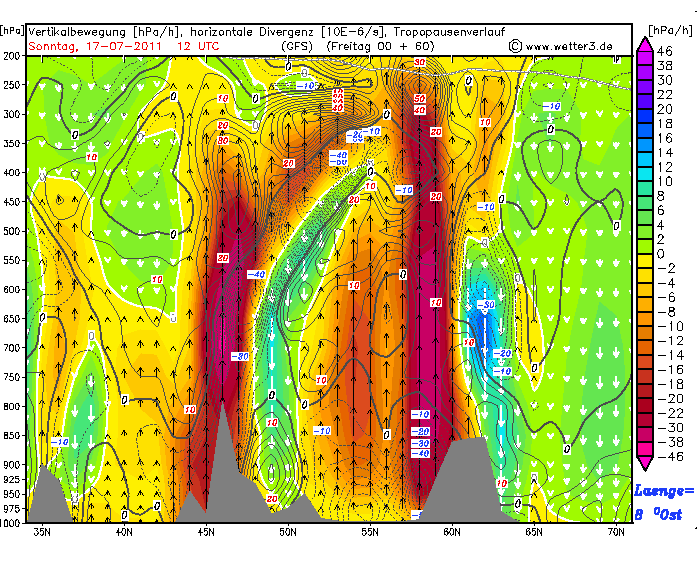Click 'horizontale Divergenz' in the chart title
Viewport: 698px width, 576px height.
point(253,32)
